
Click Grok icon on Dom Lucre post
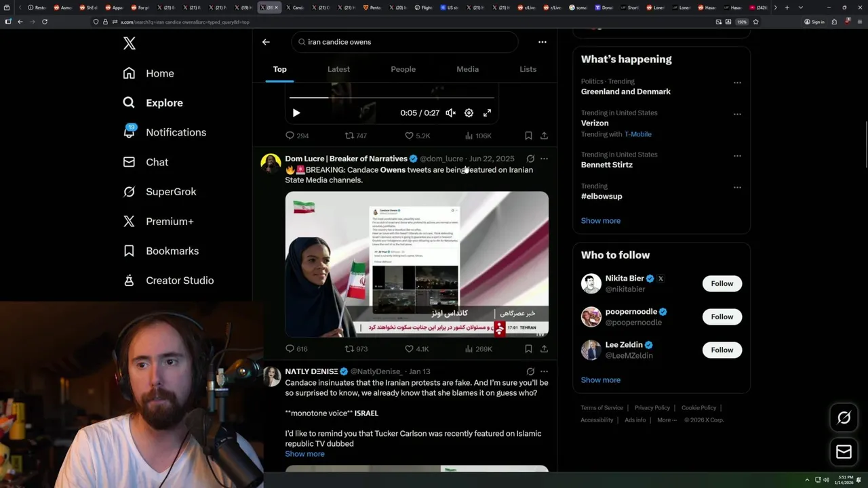pyautogui.click(x=530, y=159)
